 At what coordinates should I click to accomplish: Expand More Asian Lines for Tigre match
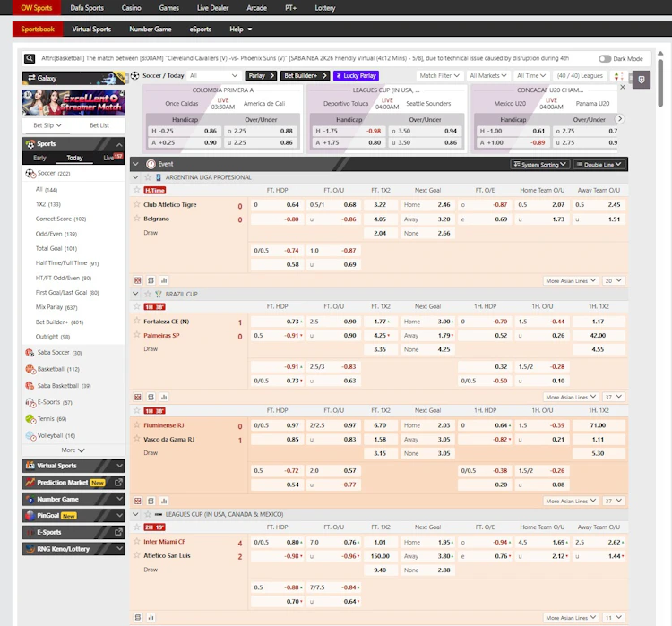point(571,280)
